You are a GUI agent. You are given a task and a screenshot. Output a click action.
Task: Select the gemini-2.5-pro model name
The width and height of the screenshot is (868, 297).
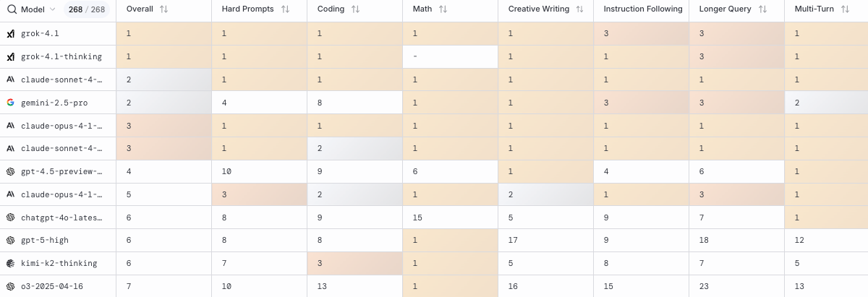coord(55,103)
